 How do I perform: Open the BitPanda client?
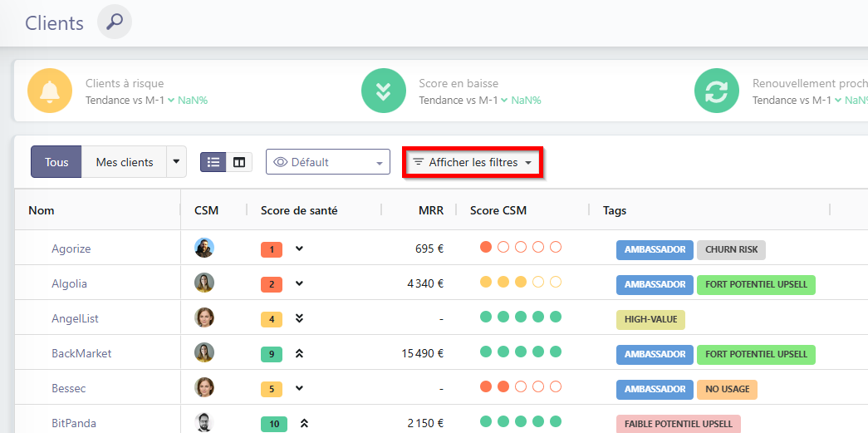pyautogui.click(x=72, y=423)
